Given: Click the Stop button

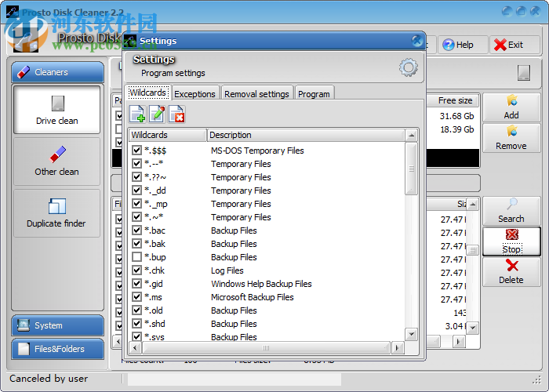Looking at the screenshot, I should (511, 241).
